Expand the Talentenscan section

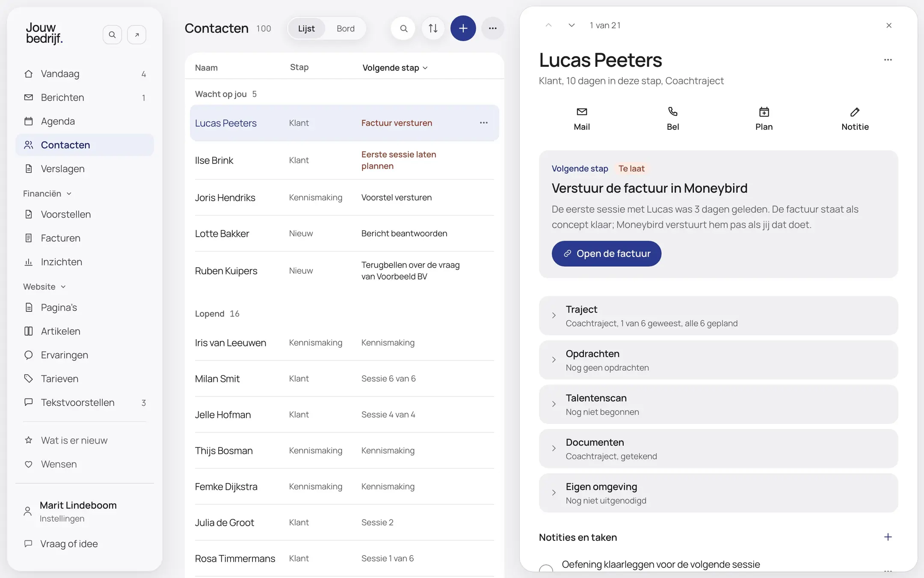(x=718, y=404)
